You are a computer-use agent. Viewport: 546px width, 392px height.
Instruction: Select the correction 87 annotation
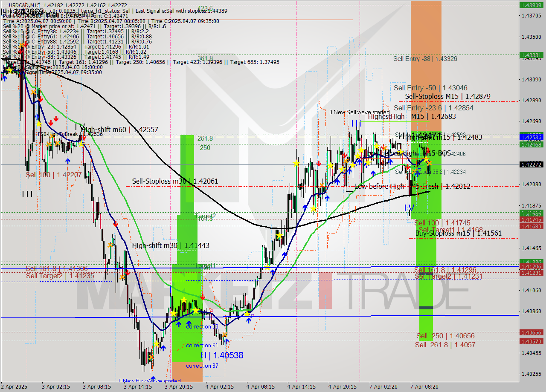point(202,366)
